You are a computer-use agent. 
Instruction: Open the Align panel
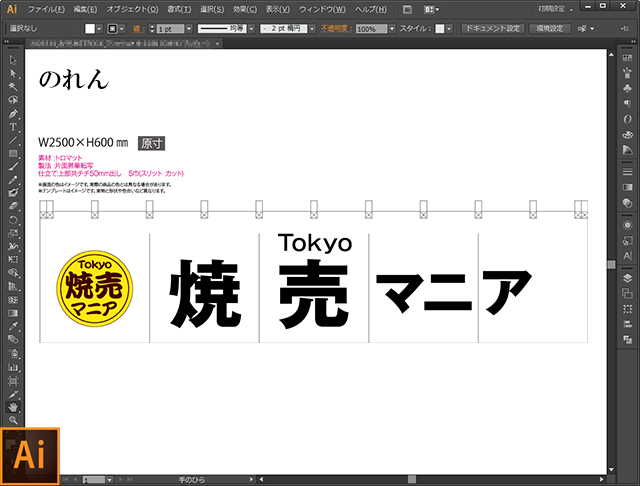(x=627, y=324)
